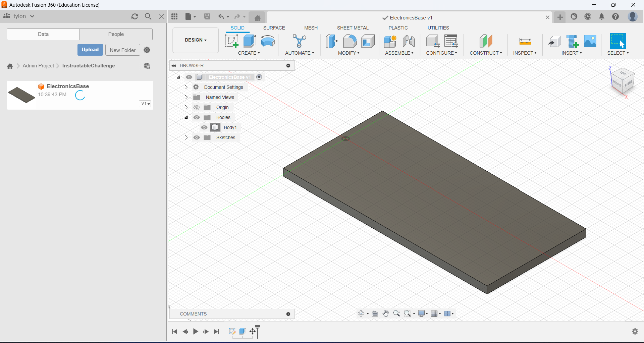Select the Press Pull tool
The width and height of the screenshot is (644, 343).
pos(331,41)
